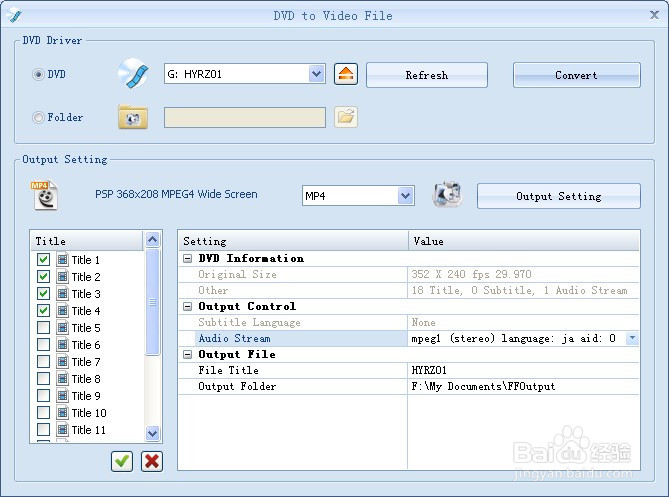
Task: Open the G: HYRZ01 drive dropdown
Action: point(316,74)
